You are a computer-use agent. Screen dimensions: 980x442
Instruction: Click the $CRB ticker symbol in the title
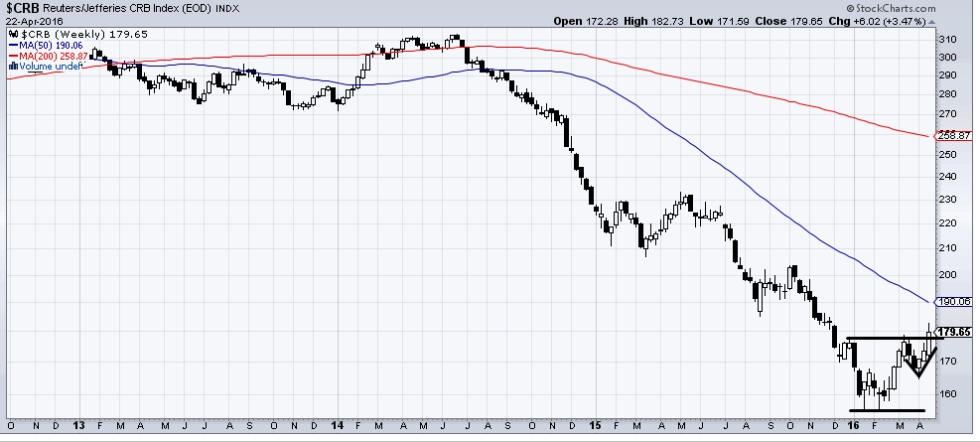pyautogui.click(x=24, y=9)
